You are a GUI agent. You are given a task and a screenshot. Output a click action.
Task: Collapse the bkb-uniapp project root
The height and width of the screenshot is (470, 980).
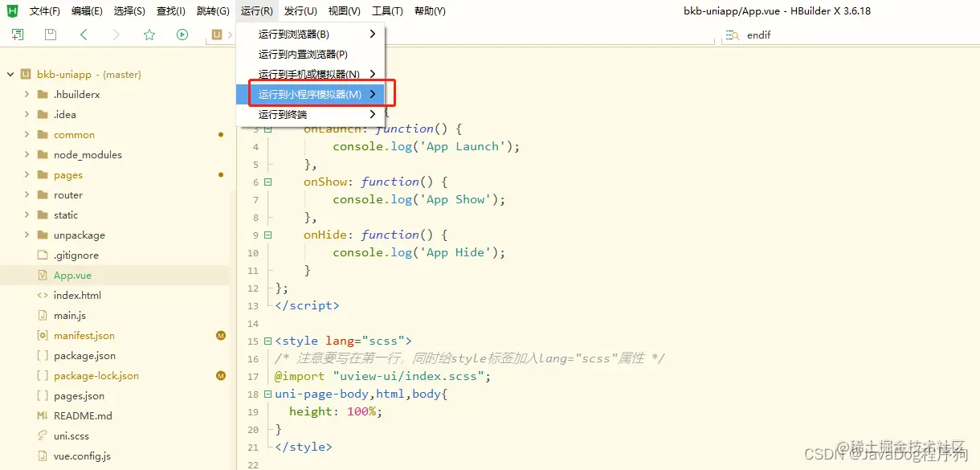click(10, 74)
